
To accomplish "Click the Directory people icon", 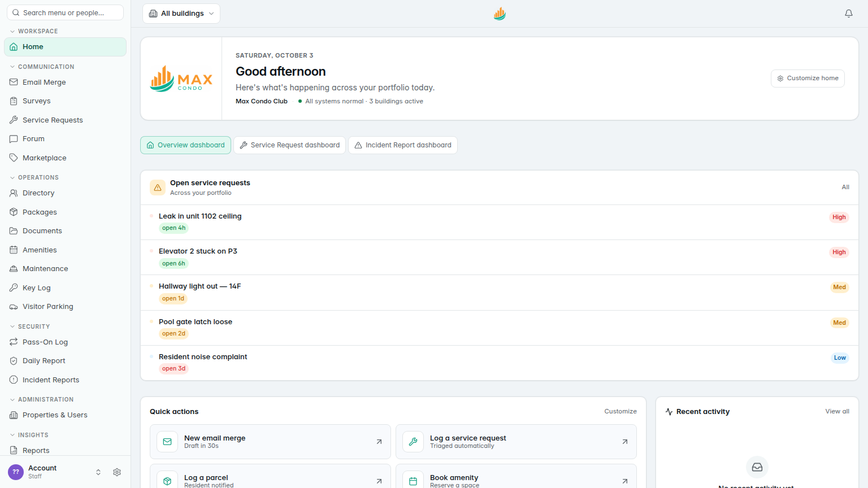I will [14, 193].
